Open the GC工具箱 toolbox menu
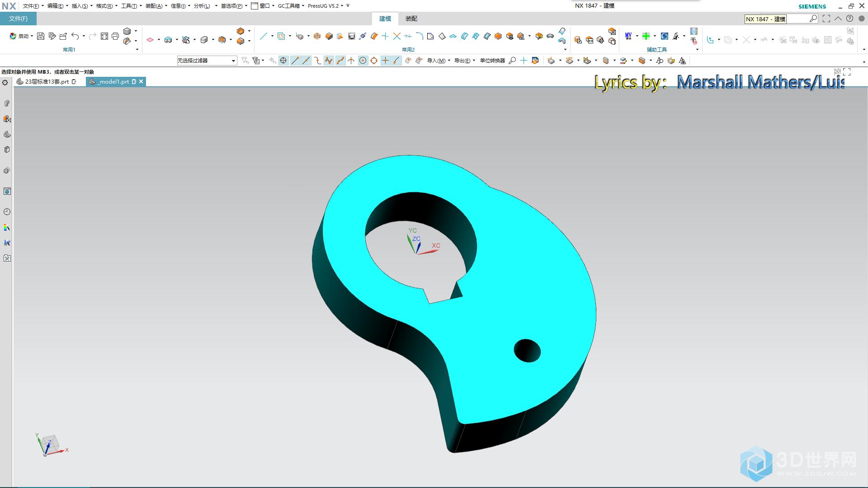This screenshot has width=868, height=488. (x=291, y=6)
